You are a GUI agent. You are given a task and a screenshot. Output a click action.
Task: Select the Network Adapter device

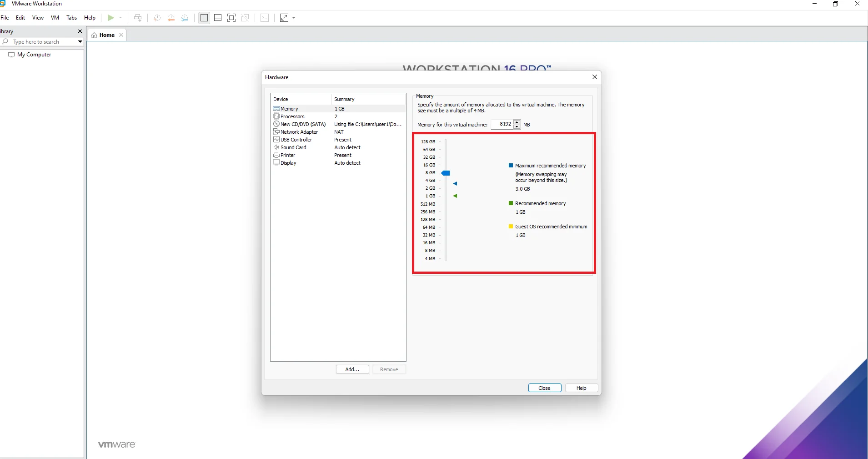pos(299,132)
